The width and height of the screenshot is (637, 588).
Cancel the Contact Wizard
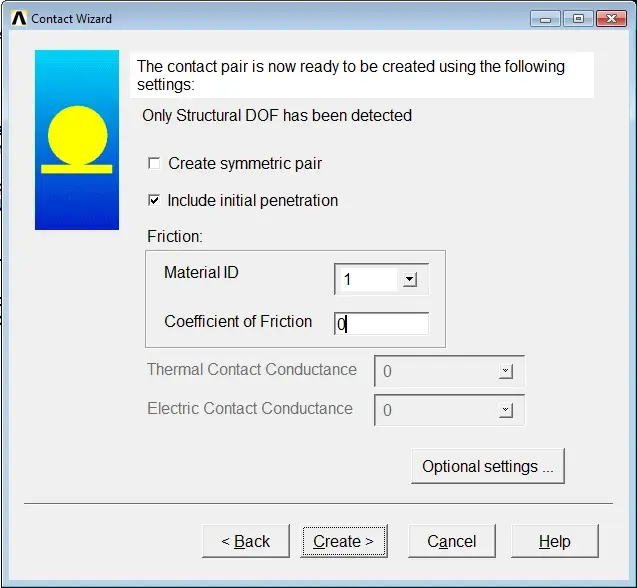(x=452, y=541)
